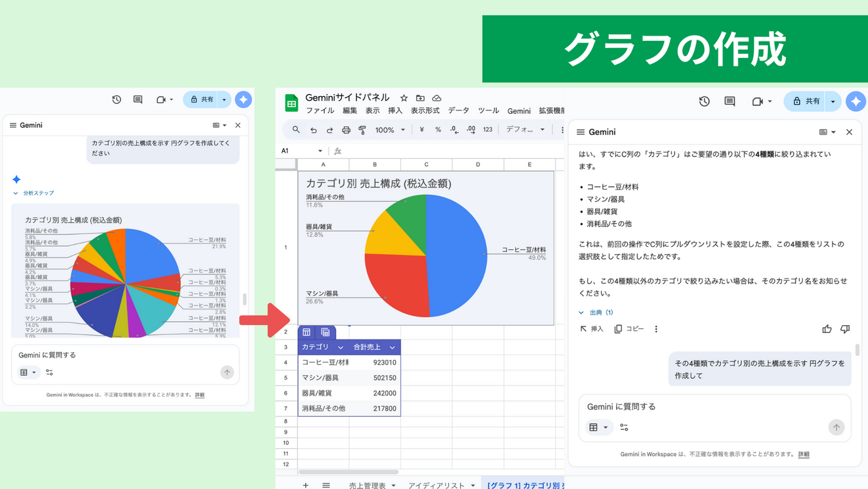868x489 pixels.
Task: Apply yen currency format
Action: (x=422, y=130)
